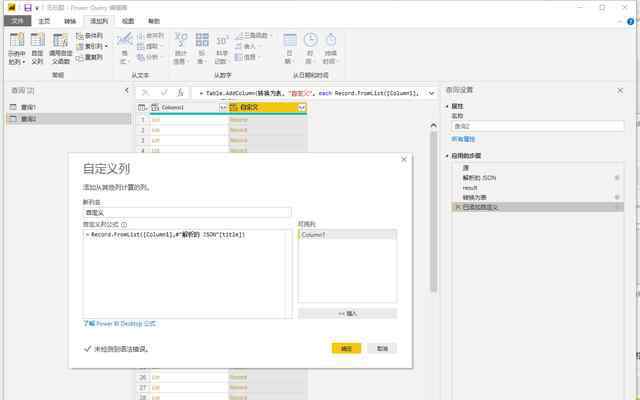Click the 调用自定义函数 ribbon icon
Screen dimensions: 640x400
[x=60, y=48]
